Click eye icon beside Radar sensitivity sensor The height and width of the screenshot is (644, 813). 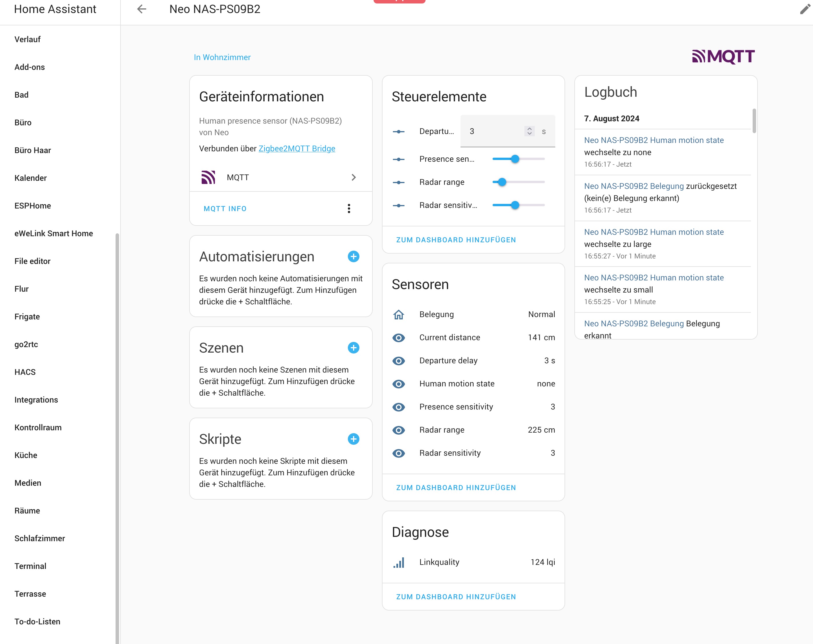click(399, 453)
